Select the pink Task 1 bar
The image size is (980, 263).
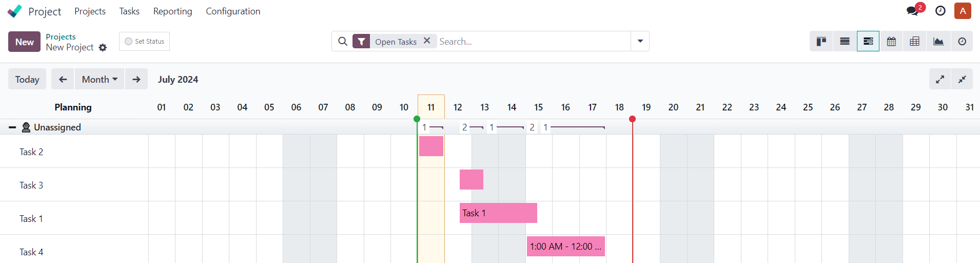tap(498, 213)
